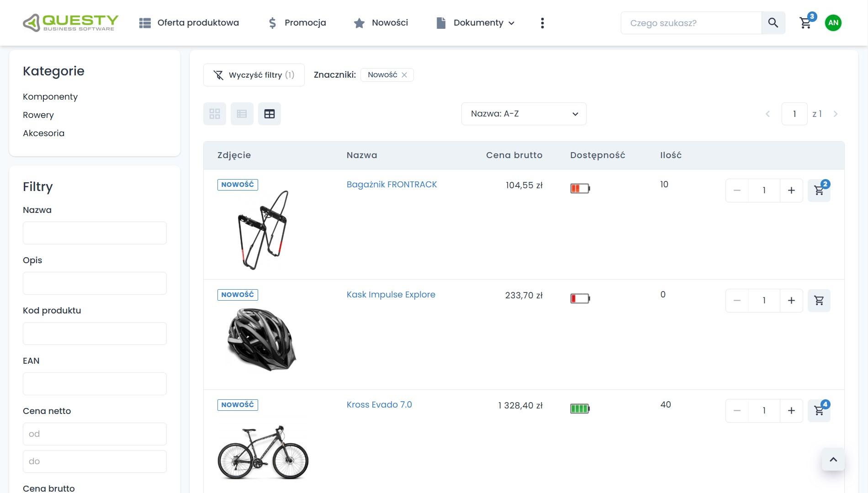868x493 pixels.
Task: Switch to list view
Action: [x=242, y=114]
